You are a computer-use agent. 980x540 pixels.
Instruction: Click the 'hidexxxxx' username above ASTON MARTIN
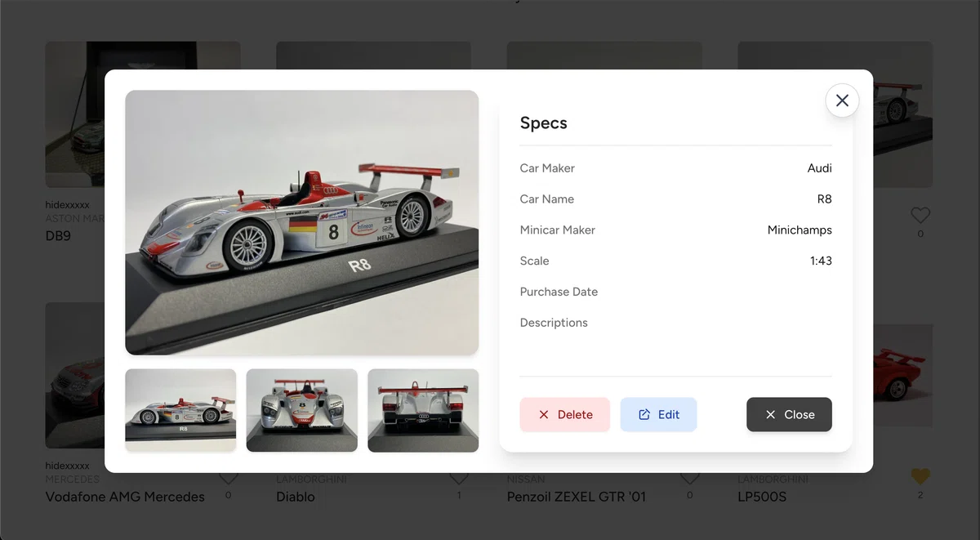pos(68,205)
